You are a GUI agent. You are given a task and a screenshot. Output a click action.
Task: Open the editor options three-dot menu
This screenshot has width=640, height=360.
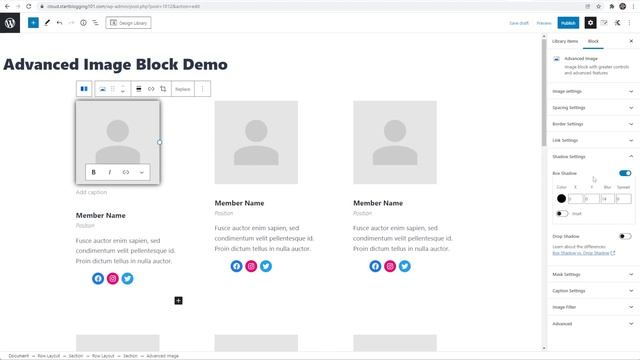click(x=630, y=23)
